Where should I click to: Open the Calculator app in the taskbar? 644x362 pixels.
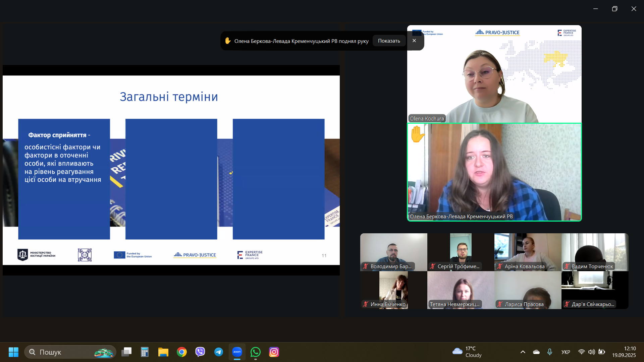coord(145,352)
